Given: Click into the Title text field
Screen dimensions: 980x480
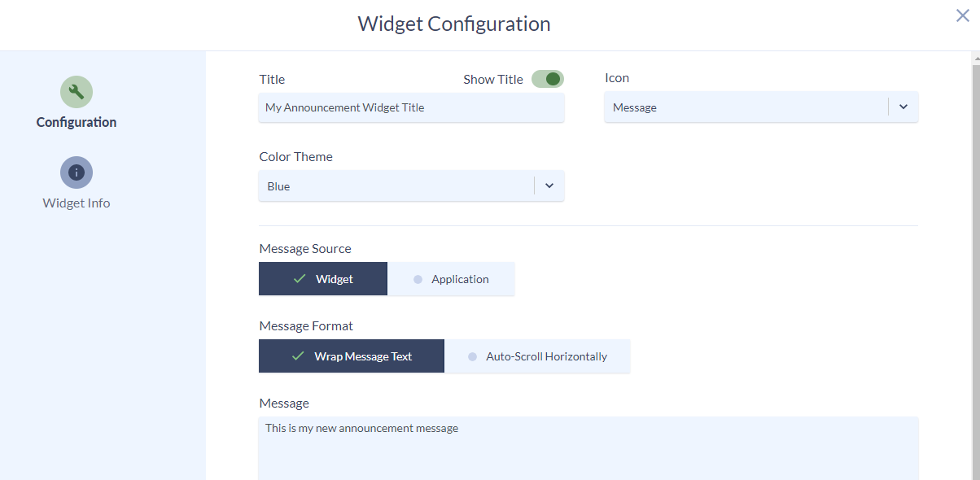Looking at the screenshot, I should coord(411,107).
